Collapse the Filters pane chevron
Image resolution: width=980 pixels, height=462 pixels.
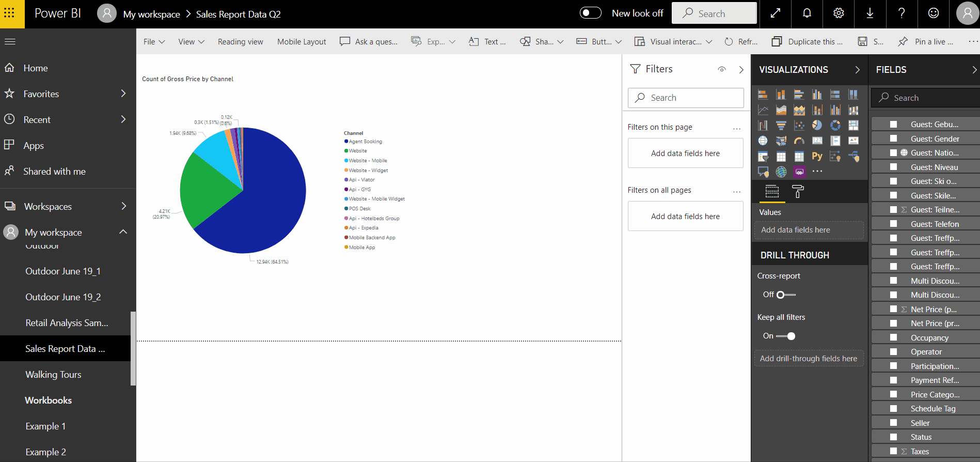(x=741, y=69)
